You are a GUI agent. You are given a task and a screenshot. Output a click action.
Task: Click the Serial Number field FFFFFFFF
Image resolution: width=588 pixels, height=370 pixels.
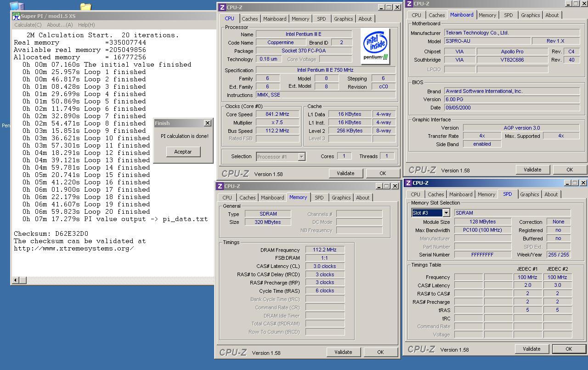[482, 255]
